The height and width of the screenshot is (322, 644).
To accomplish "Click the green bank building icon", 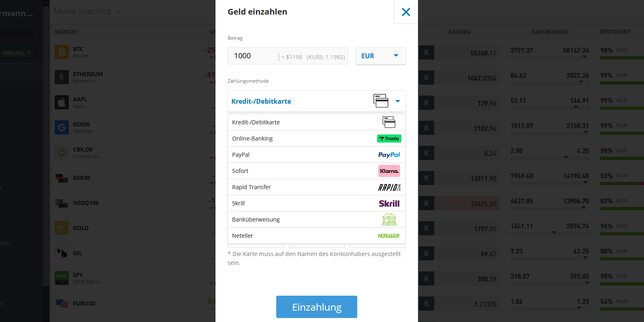I will [389, 220].
